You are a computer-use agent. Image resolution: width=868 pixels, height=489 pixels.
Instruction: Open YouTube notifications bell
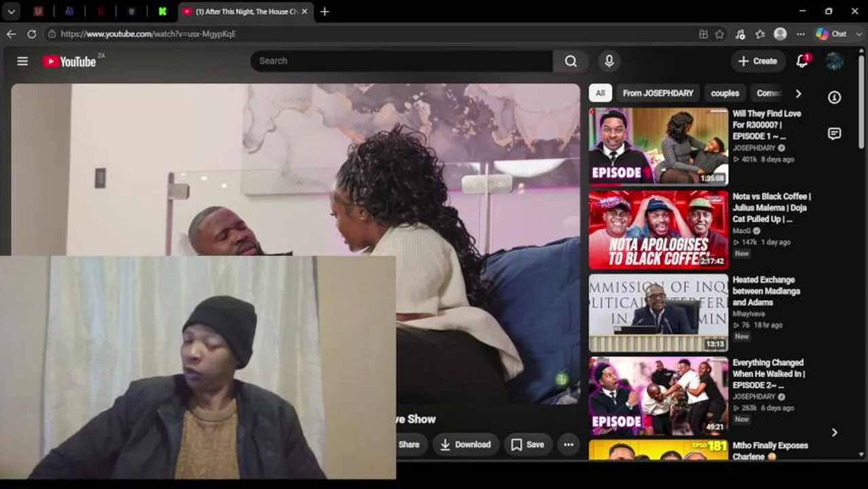[x=802, y=61]
